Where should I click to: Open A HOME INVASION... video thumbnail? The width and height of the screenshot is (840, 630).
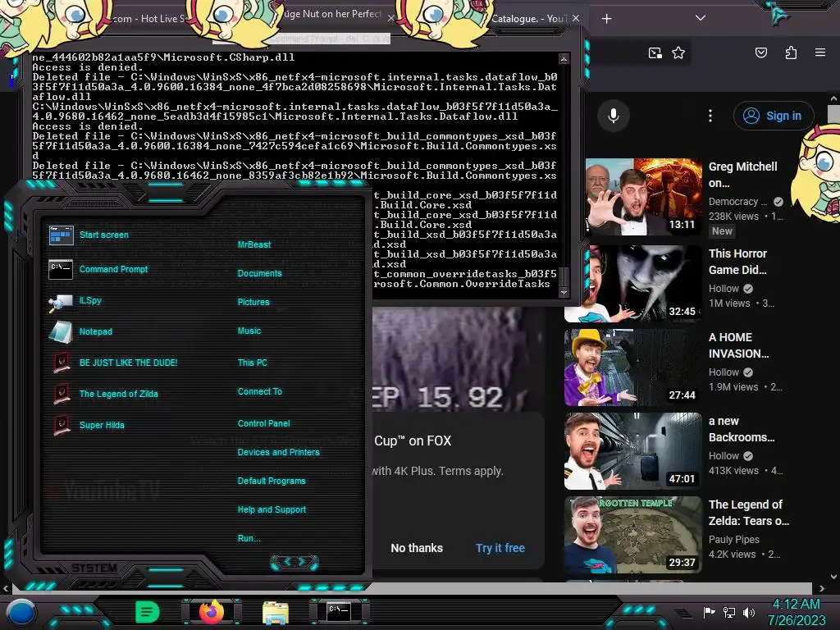632,367
